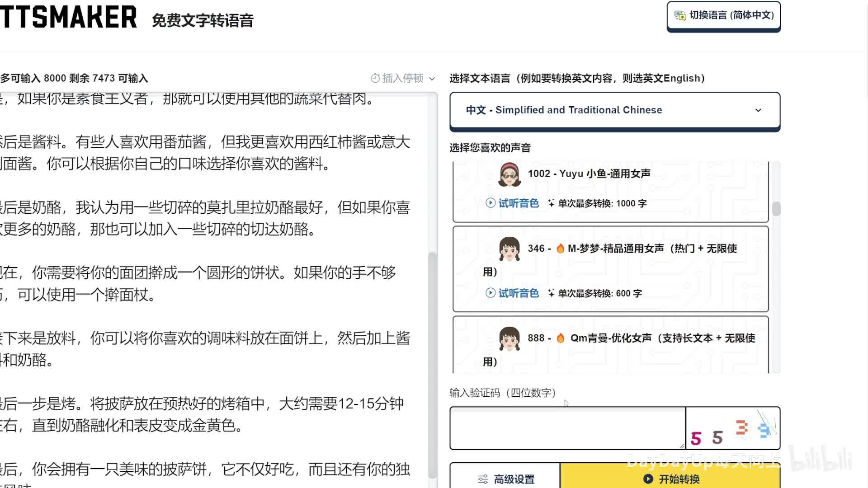
Task: Play voice preview for 1002 Yuyu
Action: (512, 203)
